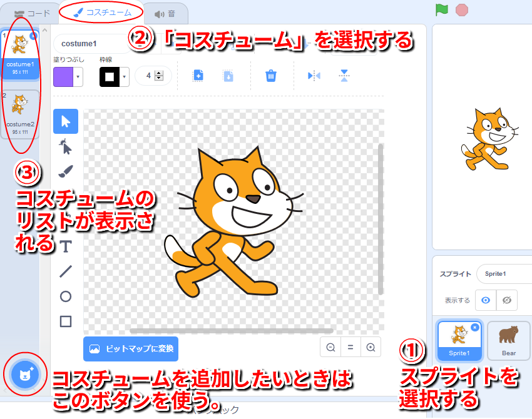Click the cat drawing on the paint canvas
This screenshot has width=532, height=419.
click(x=233, y=223)
